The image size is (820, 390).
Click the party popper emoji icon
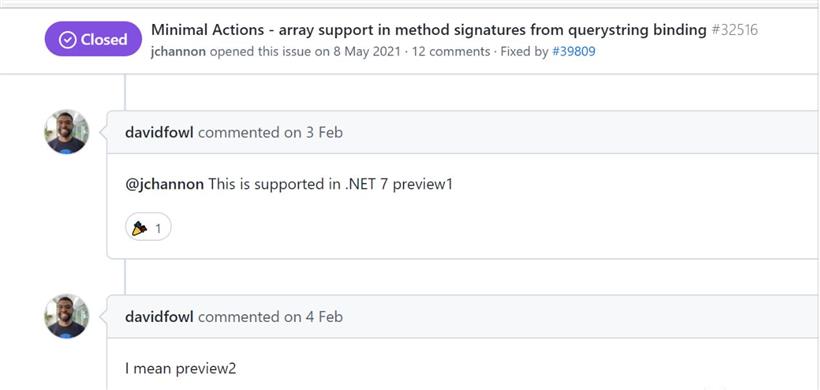[x=139, y=228]
